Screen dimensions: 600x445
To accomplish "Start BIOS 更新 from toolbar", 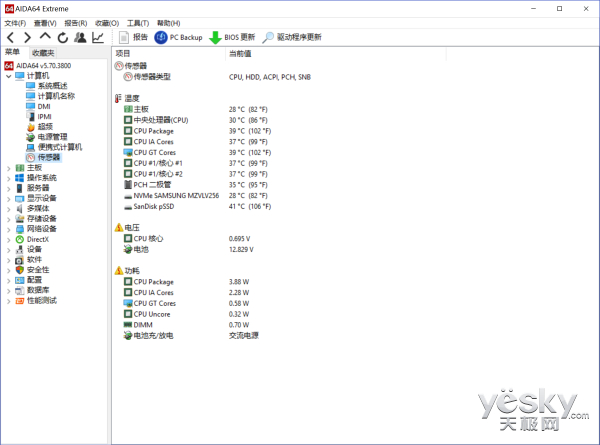I will [232, 37].
